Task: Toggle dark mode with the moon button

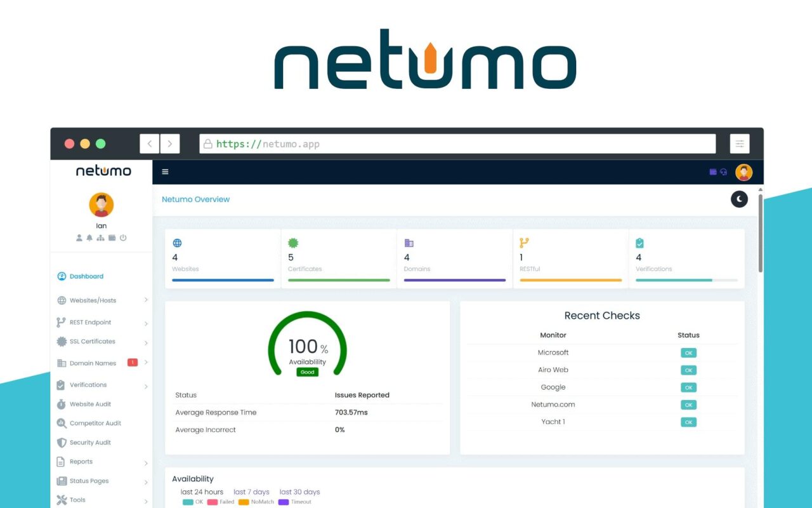Action: 739,199
